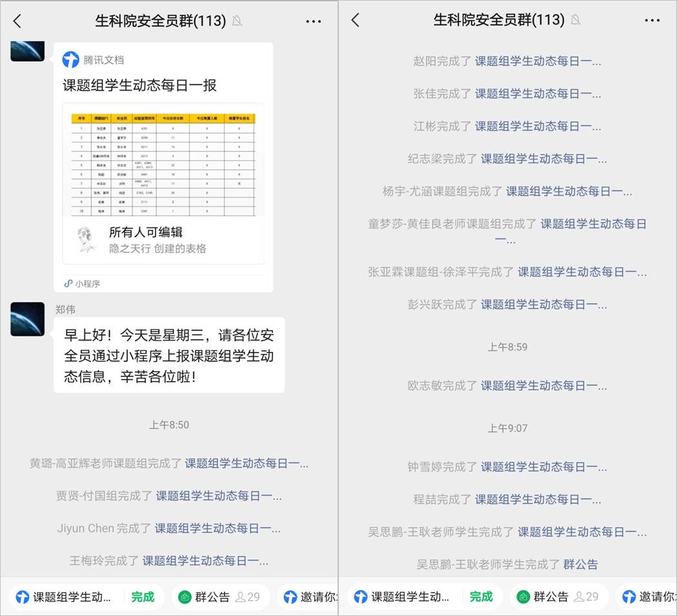Tap 郑伟's avatar beside the morning message
This screenshot has width=677, height=616.
pos(28,319)
